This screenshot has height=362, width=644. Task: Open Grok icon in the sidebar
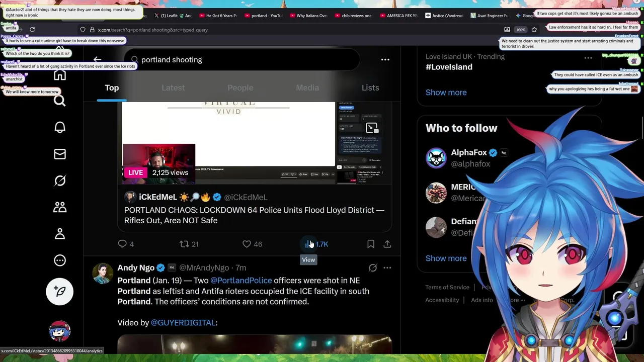tap(60, 180)
